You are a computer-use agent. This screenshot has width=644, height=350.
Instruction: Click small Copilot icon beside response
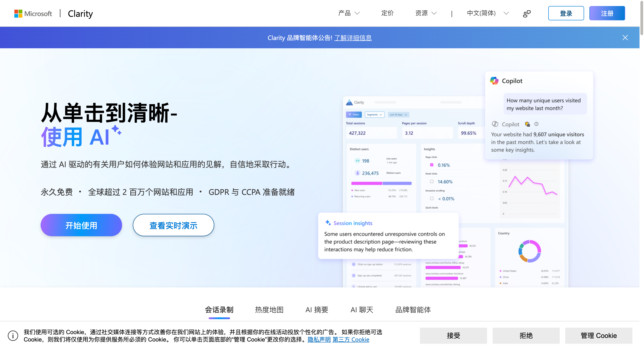(x=495, y=124)
